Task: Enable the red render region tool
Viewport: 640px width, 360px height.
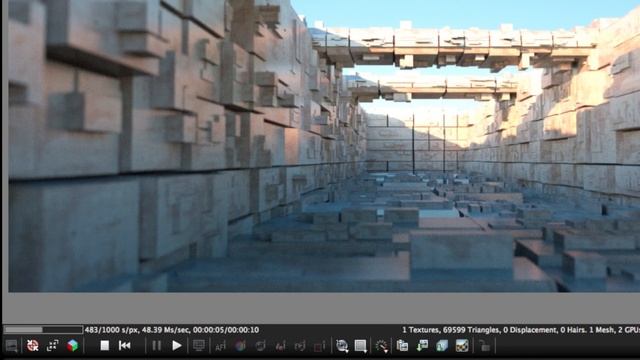Action: click(x=320, y=346)
